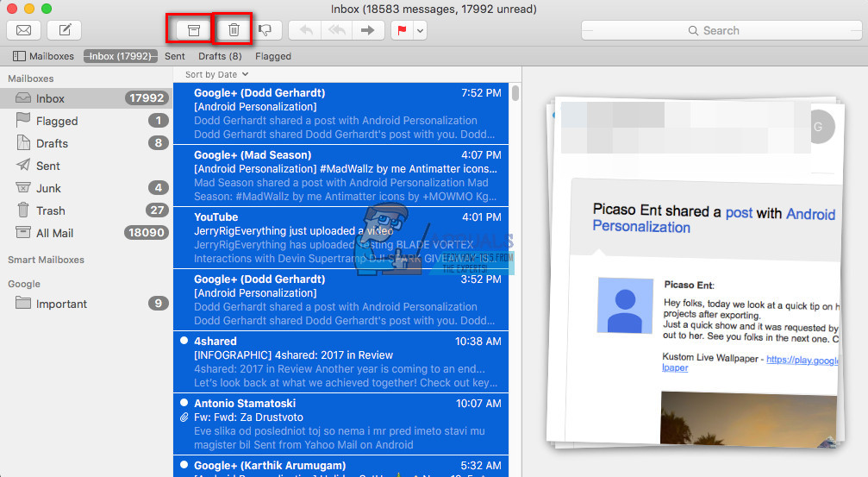Select Sent mailbox in sidebar
Screen dimensions: 868x477
point(86,166)
